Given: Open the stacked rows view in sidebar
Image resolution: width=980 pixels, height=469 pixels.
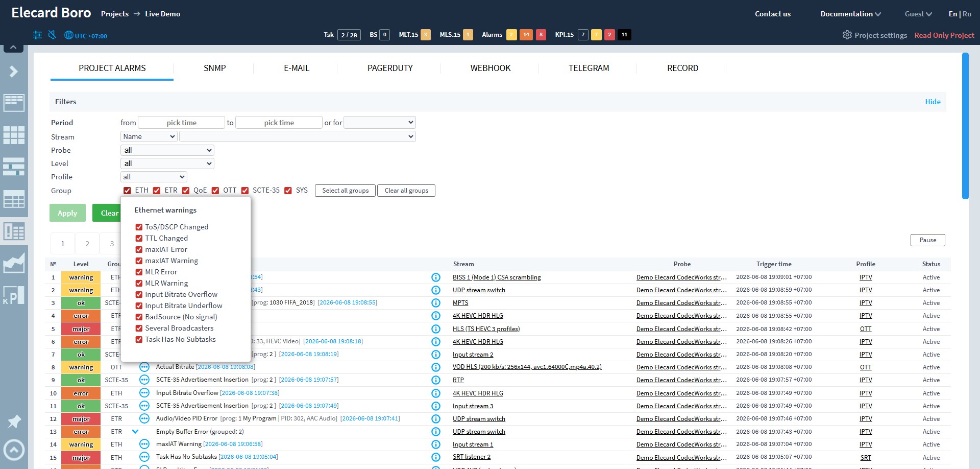Looking at the screenshot, I should pyautogui.click(x=14, y=167).
